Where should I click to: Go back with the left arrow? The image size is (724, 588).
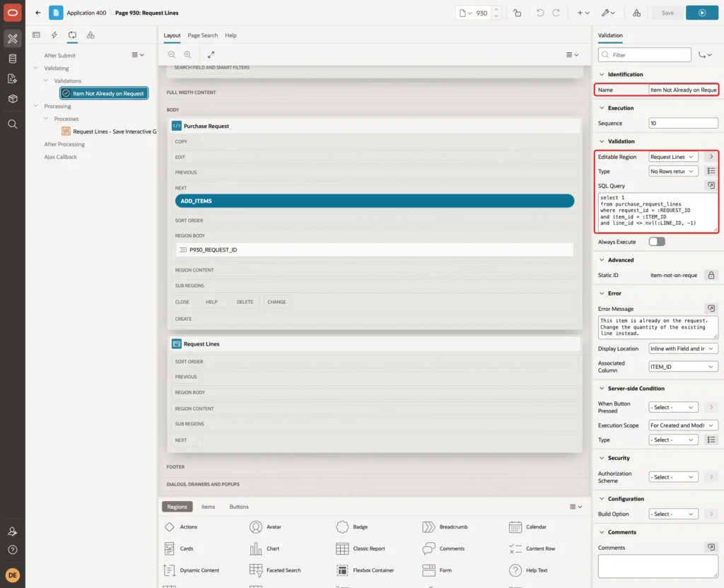point(38,13)
